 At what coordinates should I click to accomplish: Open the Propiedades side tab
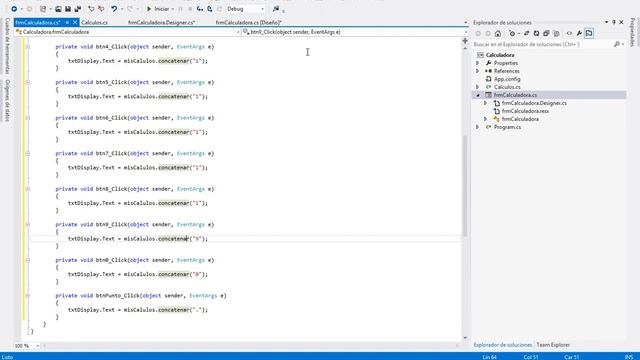click(x=633, y=32)
